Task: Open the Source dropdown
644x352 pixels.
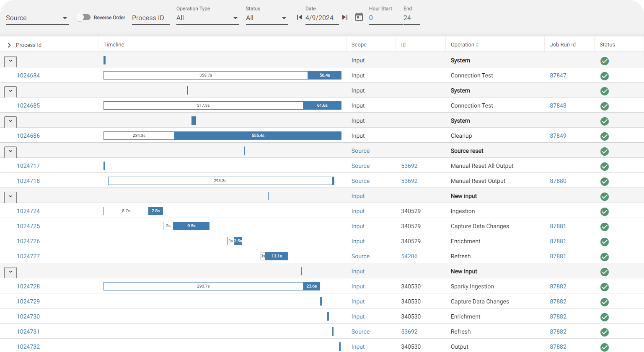Action: [x=37, y=18]
